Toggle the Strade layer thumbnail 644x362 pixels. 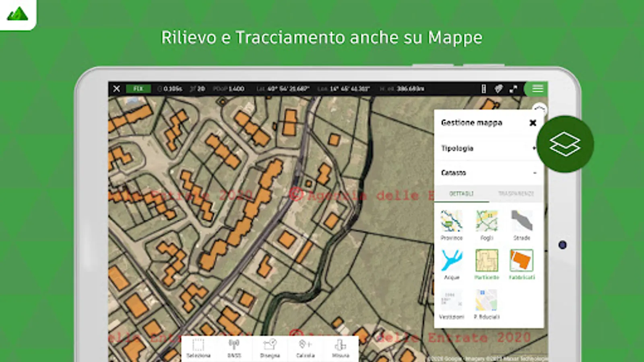pyautogui.click(x=522, y=221)
